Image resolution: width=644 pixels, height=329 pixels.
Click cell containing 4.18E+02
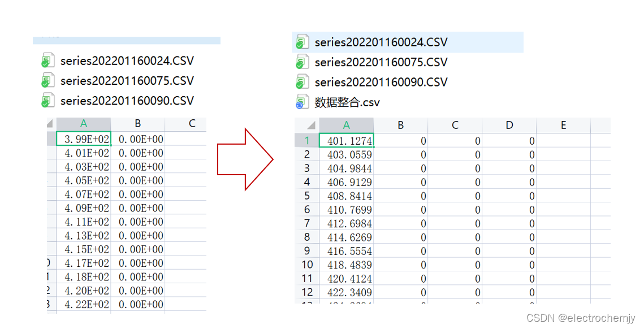tap(84, 276)
